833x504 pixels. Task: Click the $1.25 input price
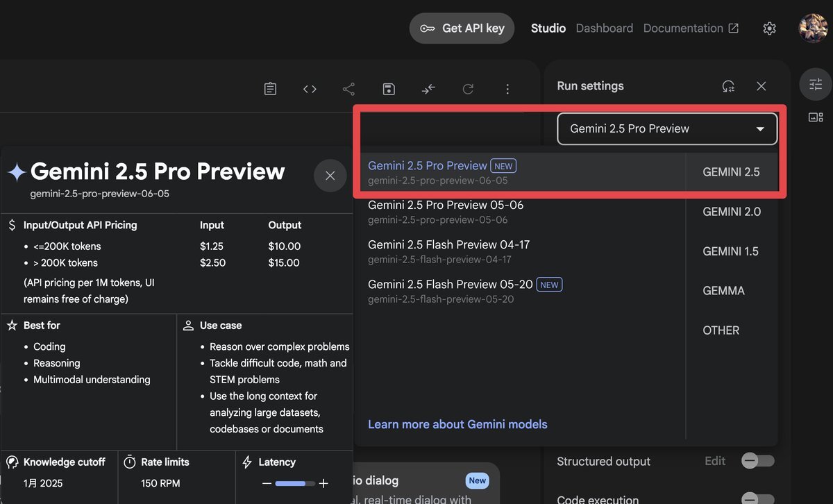click(x=212, y=246)
